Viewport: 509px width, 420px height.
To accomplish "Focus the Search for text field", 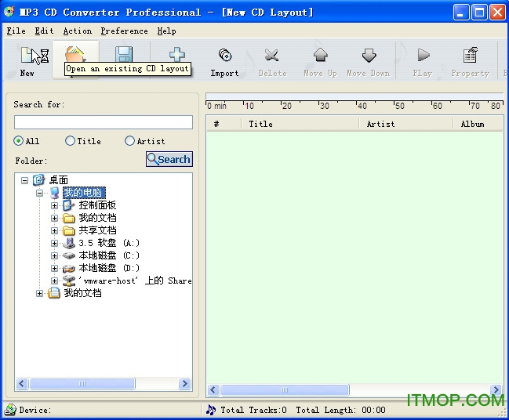I will coord(104,122).
